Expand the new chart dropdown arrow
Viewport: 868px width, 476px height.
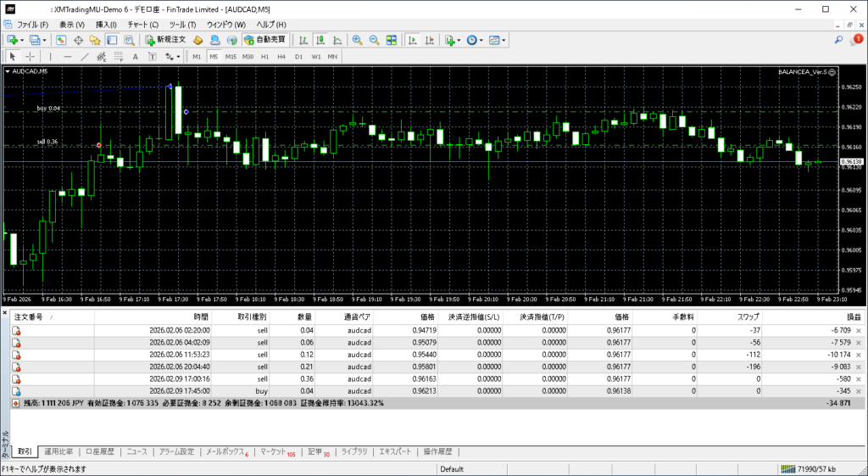[23, 40]
